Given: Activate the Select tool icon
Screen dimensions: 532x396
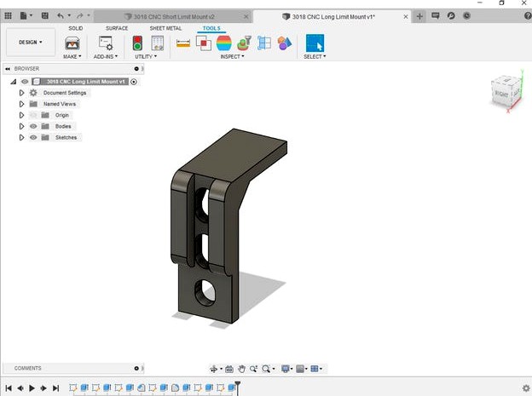Looking at the screenshot, I should [x=315, y=43].
